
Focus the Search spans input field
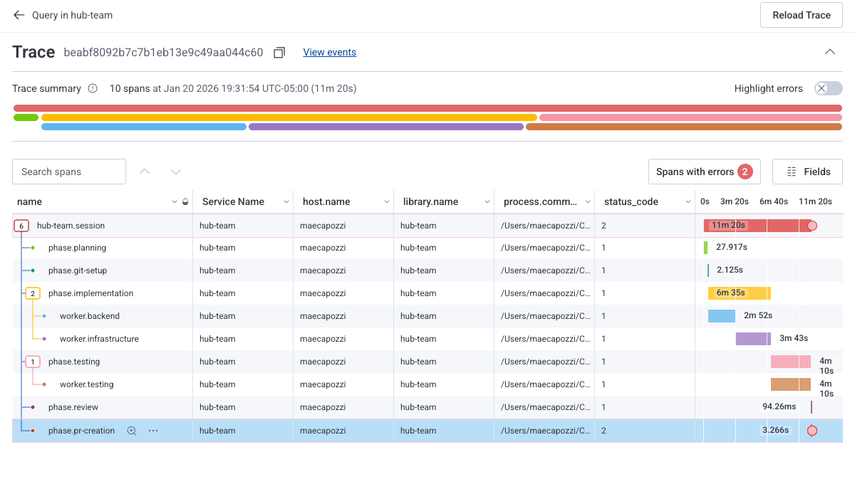click(x=69, y=172)
